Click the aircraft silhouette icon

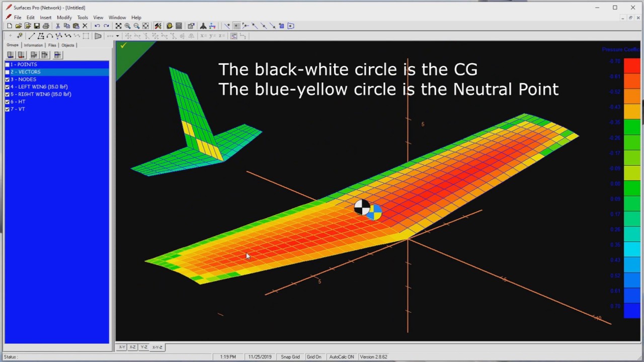tap(203, 26)
